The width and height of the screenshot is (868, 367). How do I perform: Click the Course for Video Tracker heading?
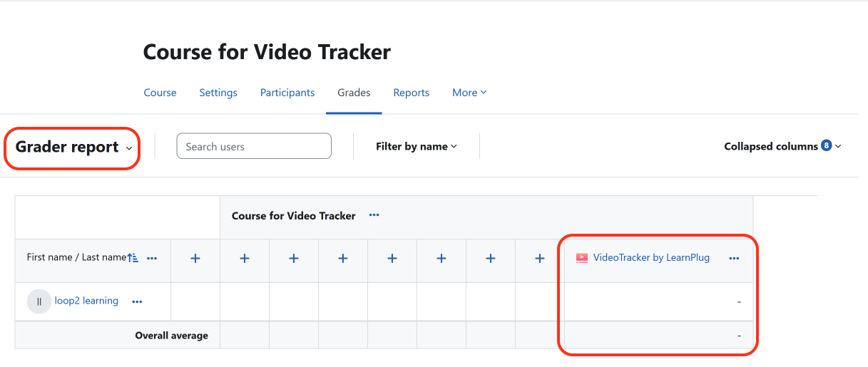click(x=267, y=52)
